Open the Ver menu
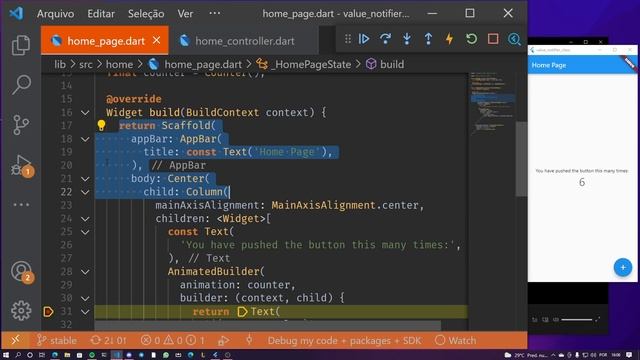The height and width of the screenshot is (360, 640). pos(185,13)
